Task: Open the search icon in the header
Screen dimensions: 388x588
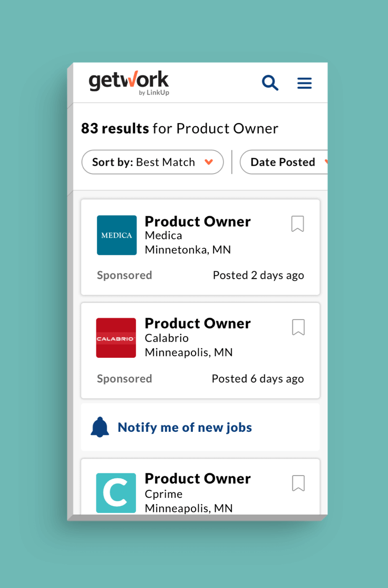Action: click(270, 83)
